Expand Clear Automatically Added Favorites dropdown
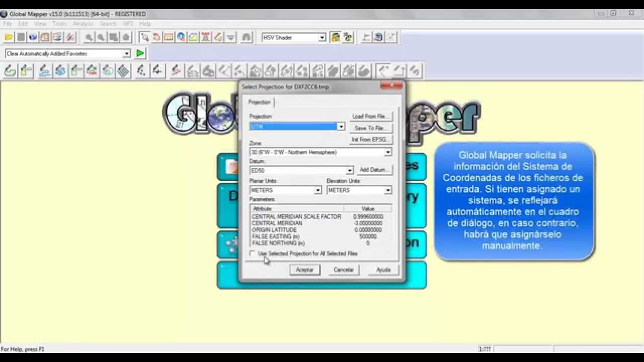Image resolution: width=644 pixels, height=362 pixels. [126, 54]
